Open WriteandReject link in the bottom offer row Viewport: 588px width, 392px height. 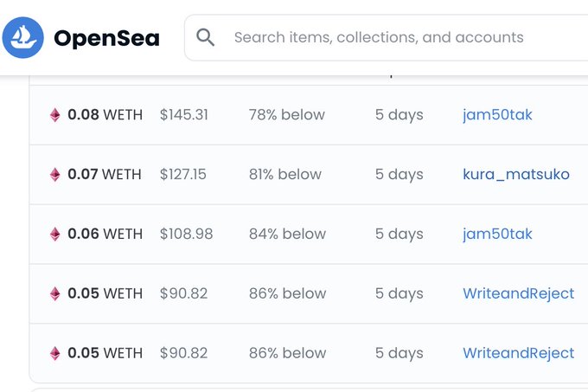tap(518, 353)
